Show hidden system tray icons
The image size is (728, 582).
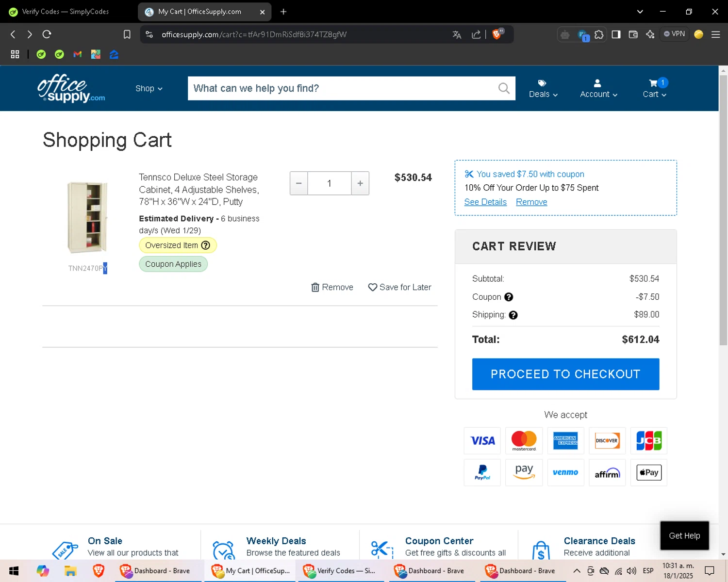(577, 571)
